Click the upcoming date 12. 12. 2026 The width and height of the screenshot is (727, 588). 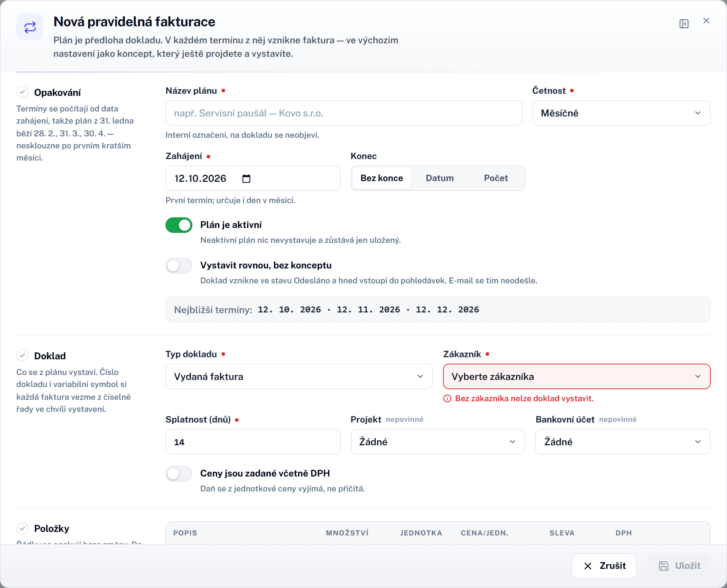[447, 310]
